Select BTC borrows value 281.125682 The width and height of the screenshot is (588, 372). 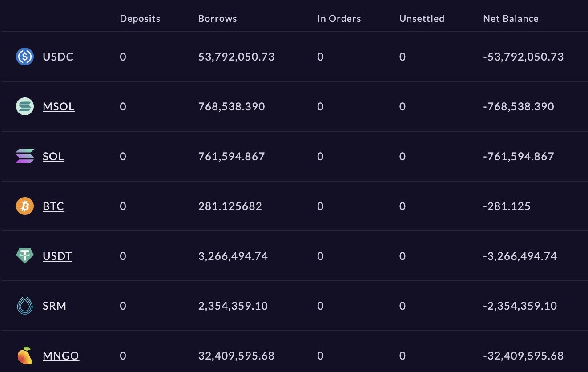pyautogui.click(x=230, y=206)
